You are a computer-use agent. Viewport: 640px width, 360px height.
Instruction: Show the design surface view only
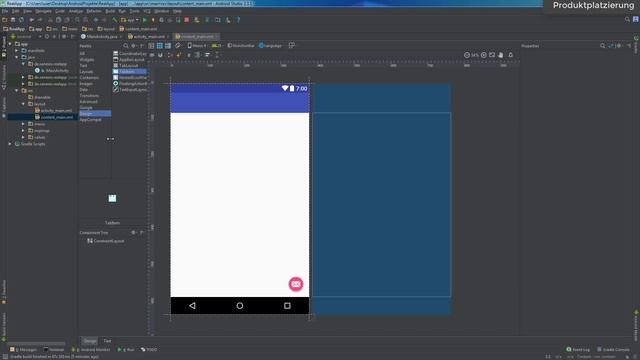(151, 46)
